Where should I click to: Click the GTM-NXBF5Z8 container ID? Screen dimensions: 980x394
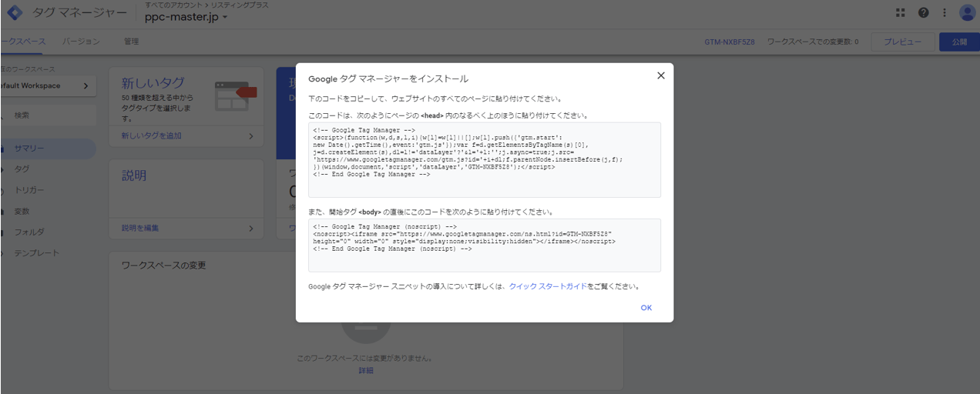(x=729, y=42)
